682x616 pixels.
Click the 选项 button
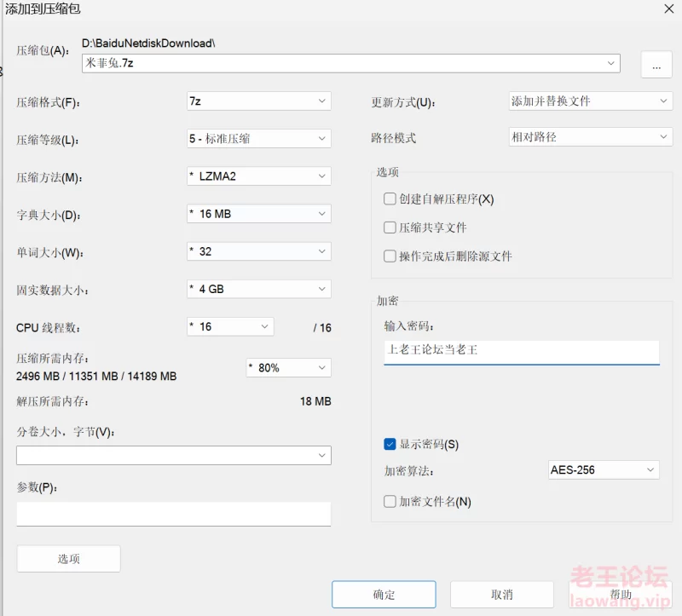(x=69, y=559)
